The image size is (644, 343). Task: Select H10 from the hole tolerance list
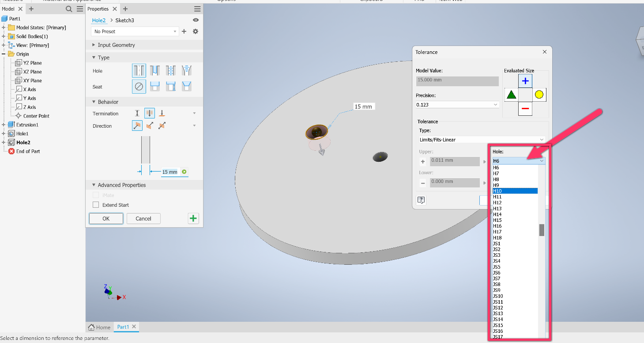(515, 191)
